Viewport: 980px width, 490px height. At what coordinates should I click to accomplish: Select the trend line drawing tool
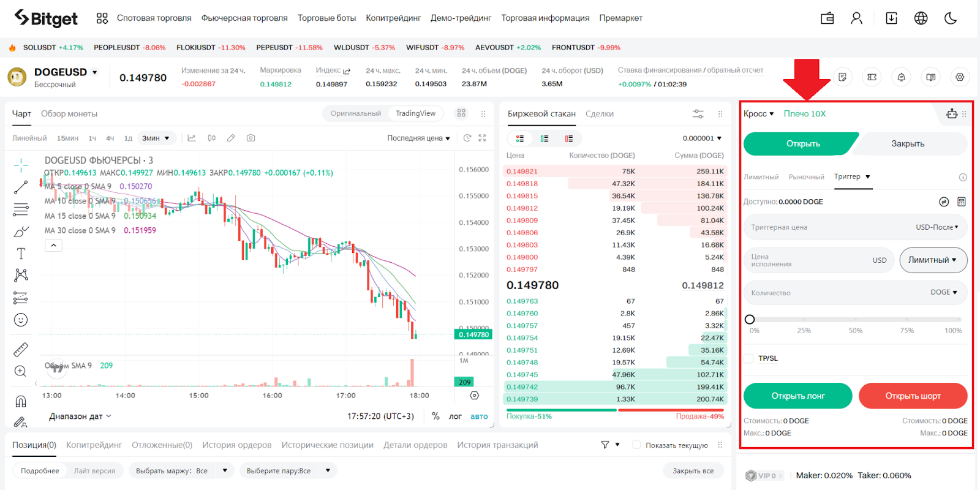point(21,187)
